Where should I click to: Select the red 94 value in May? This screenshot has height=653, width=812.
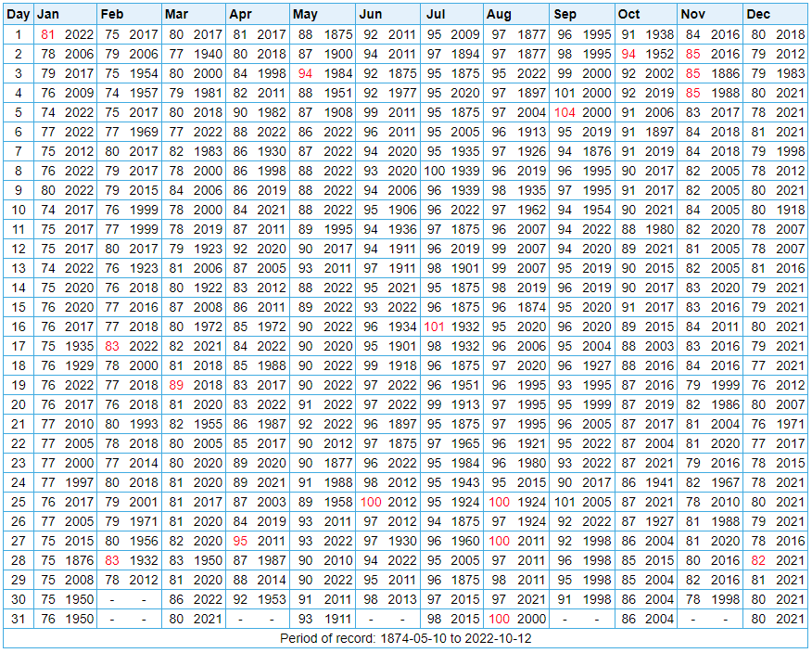tap(305, 73)
